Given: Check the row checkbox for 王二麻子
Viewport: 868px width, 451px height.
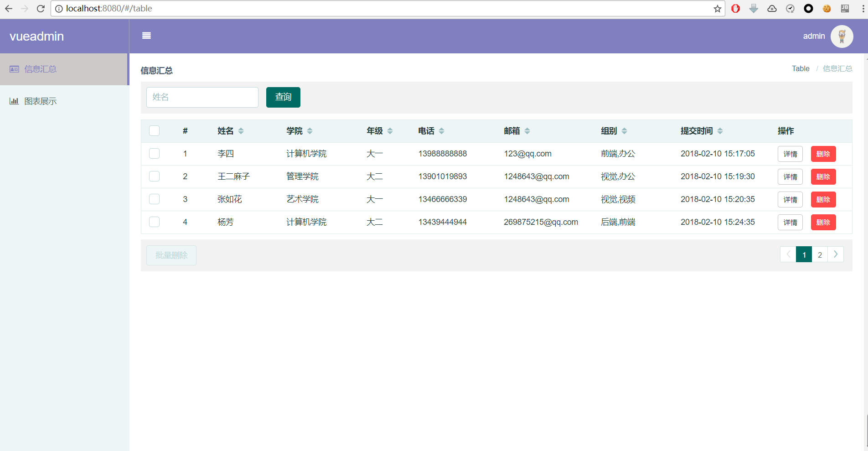Looking at the screenshot, I should tap(155, 176).
